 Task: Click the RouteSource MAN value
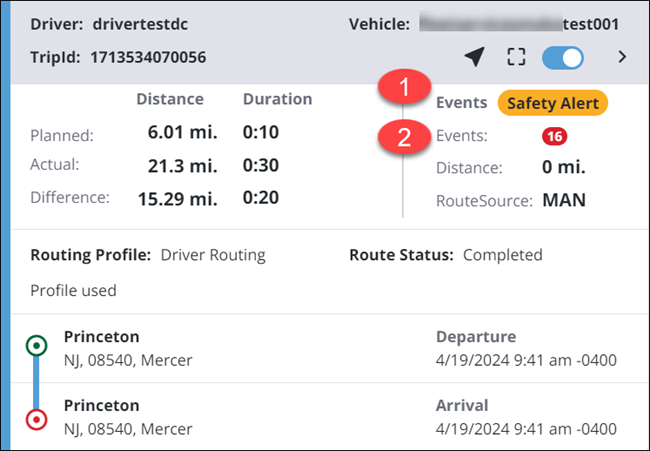coord(563,200)
